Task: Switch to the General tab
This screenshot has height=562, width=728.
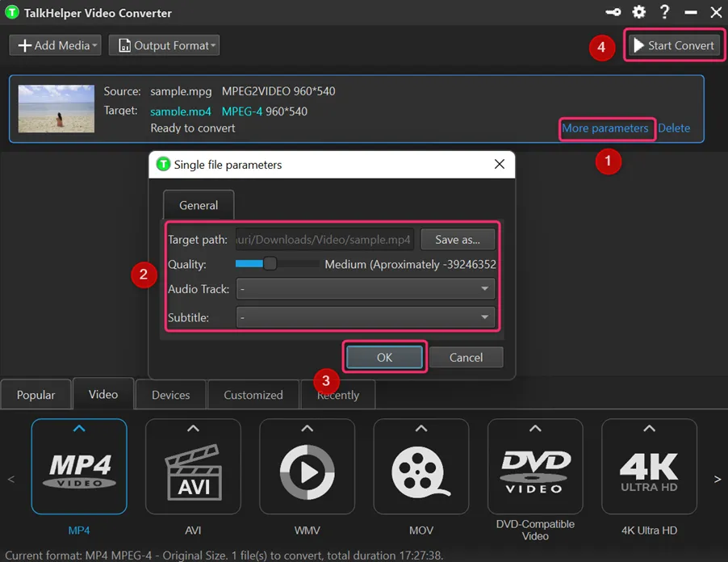Action: 199,205
